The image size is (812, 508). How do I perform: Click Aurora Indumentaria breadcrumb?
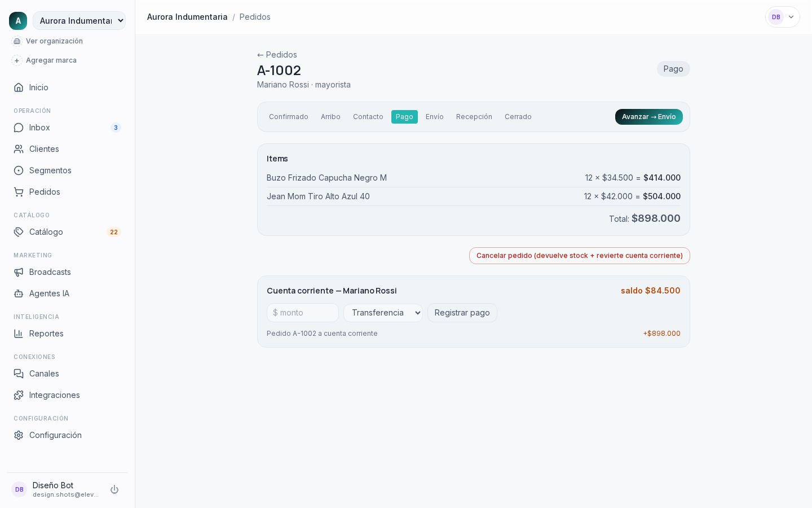point(187,17)
